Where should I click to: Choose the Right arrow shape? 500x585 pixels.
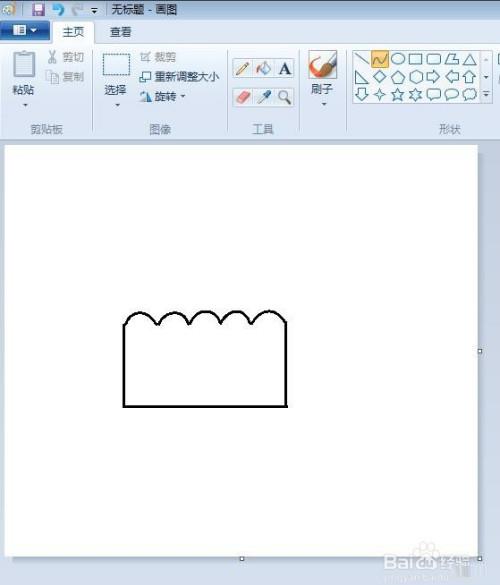click(433, 76)
